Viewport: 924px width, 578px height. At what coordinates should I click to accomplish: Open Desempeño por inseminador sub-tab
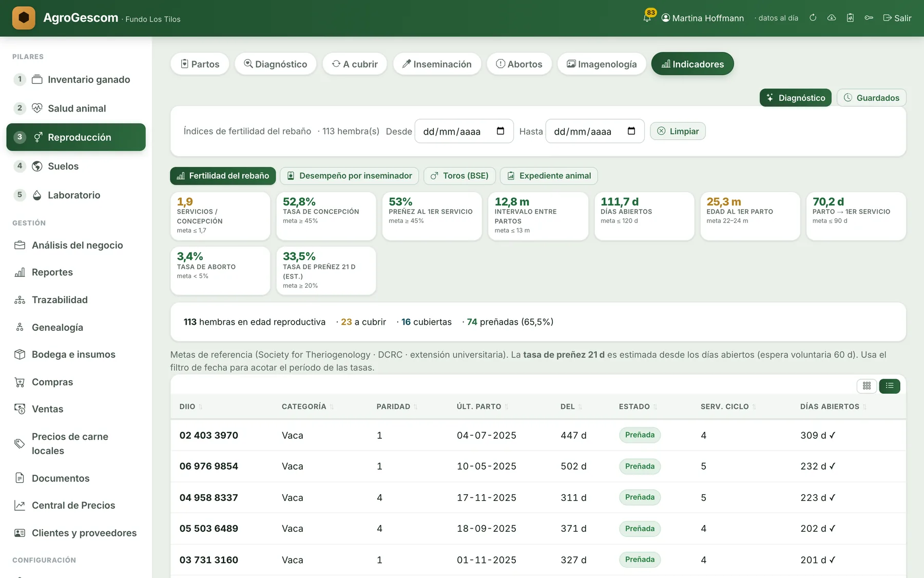click(349, 176)
